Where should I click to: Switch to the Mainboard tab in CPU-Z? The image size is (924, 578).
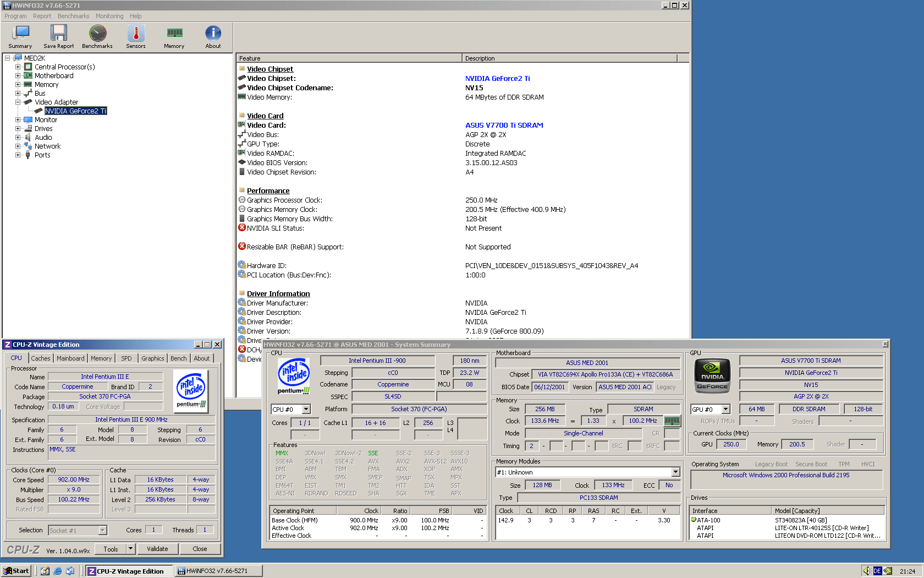(x=70, y=358)
